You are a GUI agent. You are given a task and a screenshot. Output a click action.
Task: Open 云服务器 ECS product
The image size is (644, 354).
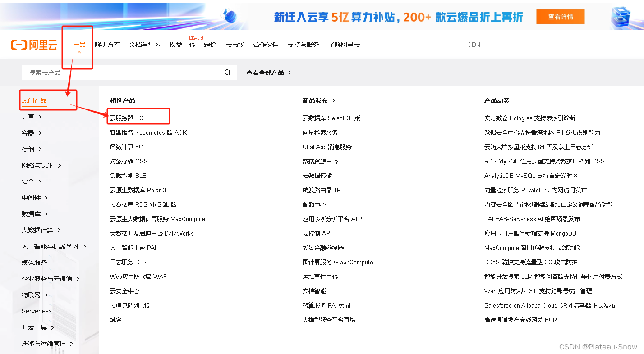tap(129, 118)
